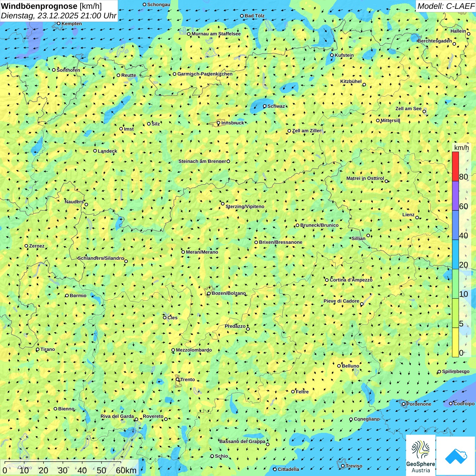This screenshot has height=476, width=476.
Task: Click the GeoSphere Austria logo
Action: [x=421, y=455]
